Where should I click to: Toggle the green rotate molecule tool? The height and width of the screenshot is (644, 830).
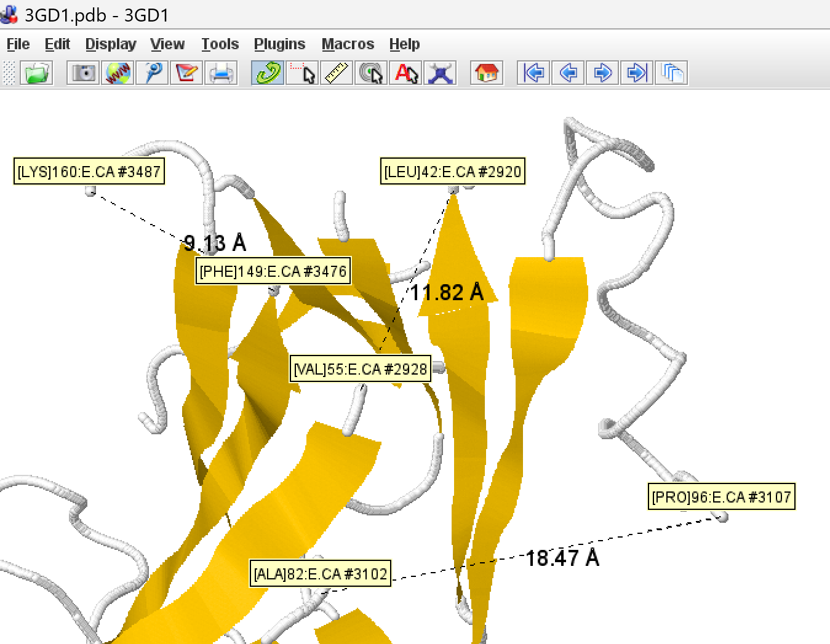[x=268, y=73]
